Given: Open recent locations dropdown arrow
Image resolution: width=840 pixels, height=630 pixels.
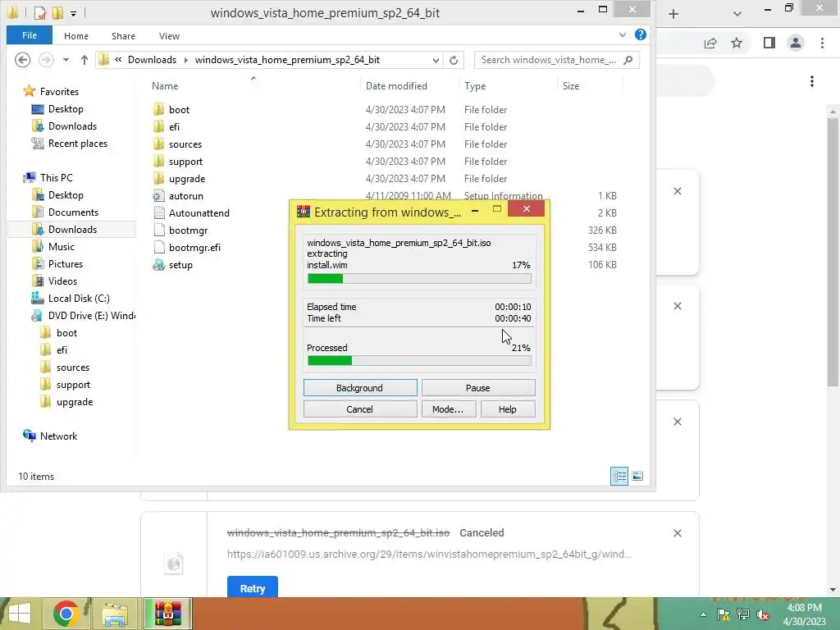Looking at the screenshot, I should 66,59.
